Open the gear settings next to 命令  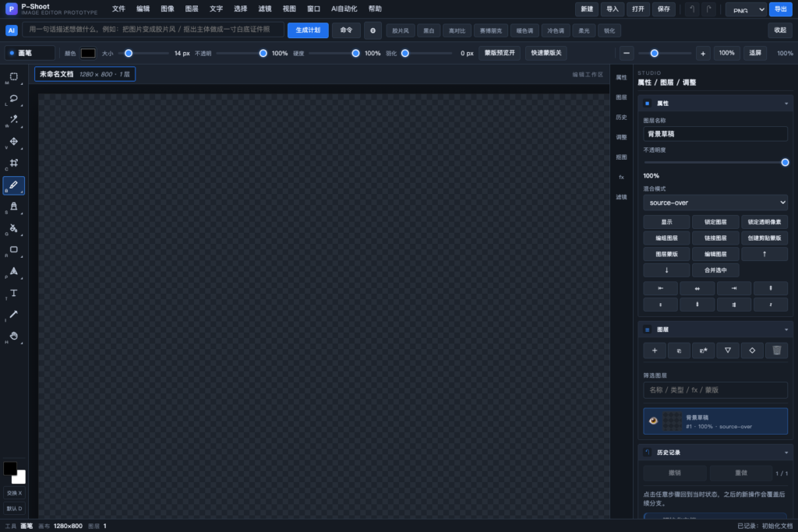(373, 30)
